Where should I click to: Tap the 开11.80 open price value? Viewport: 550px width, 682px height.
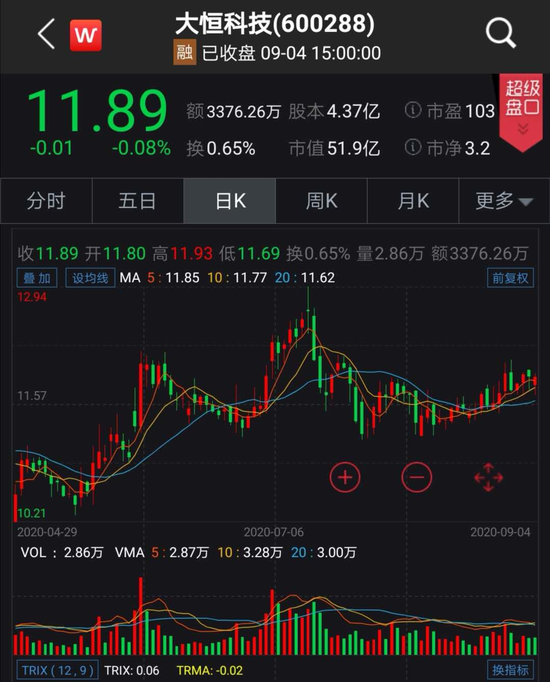(115, 253)
